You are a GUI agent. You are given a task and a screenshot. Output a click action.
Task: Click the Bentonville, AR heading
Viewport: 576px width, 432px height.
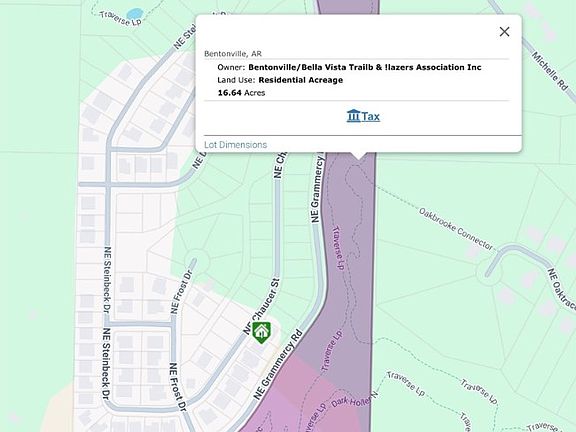[x=233, y=54]
